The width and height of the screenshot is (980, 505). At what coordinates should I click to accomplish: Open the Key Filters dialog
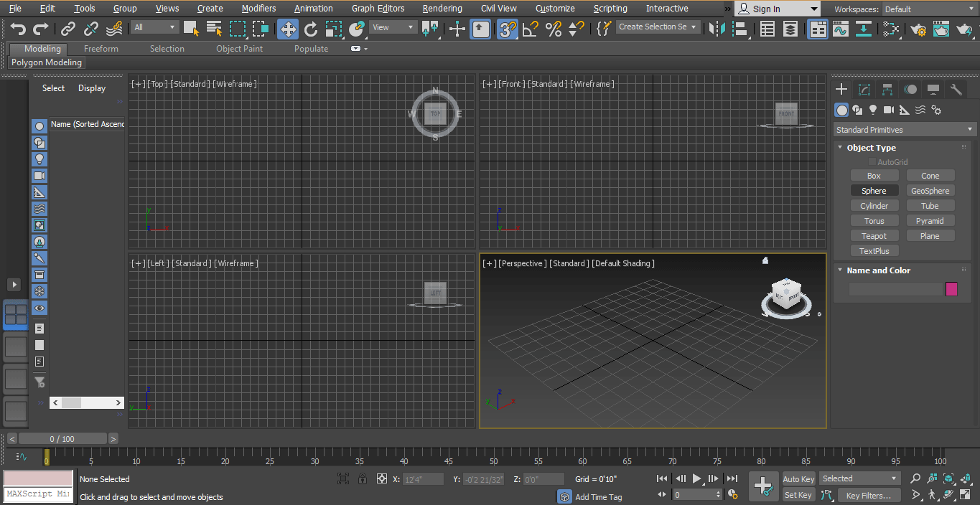[869, 495]
